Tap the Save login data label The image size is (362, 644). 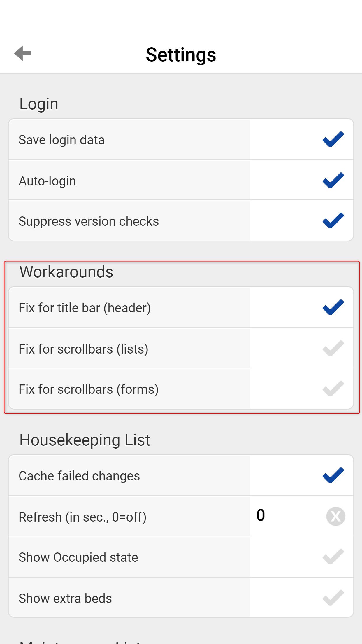pyautogui.click(x=62, y=140)
